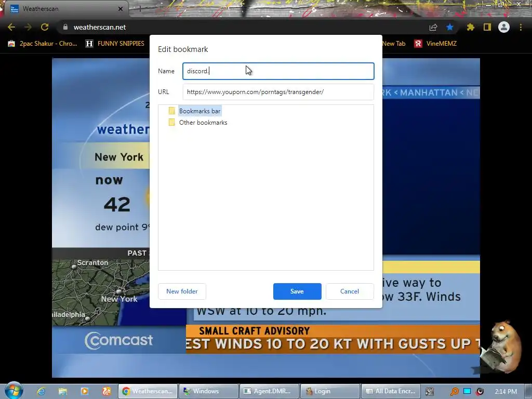
Task: Launch Internet Explorer from taskbar
Action: [41, 391]
